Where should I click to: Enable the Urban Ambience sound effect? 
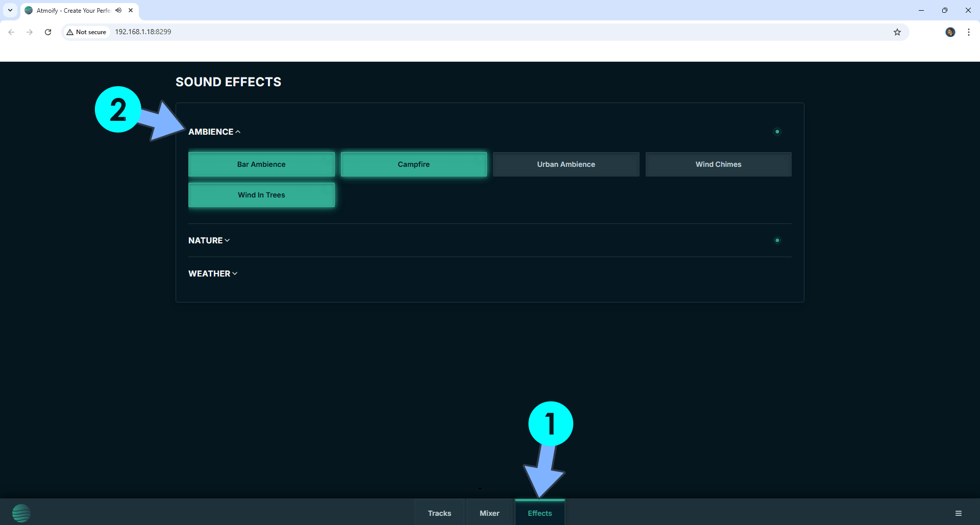coord(566,164)
